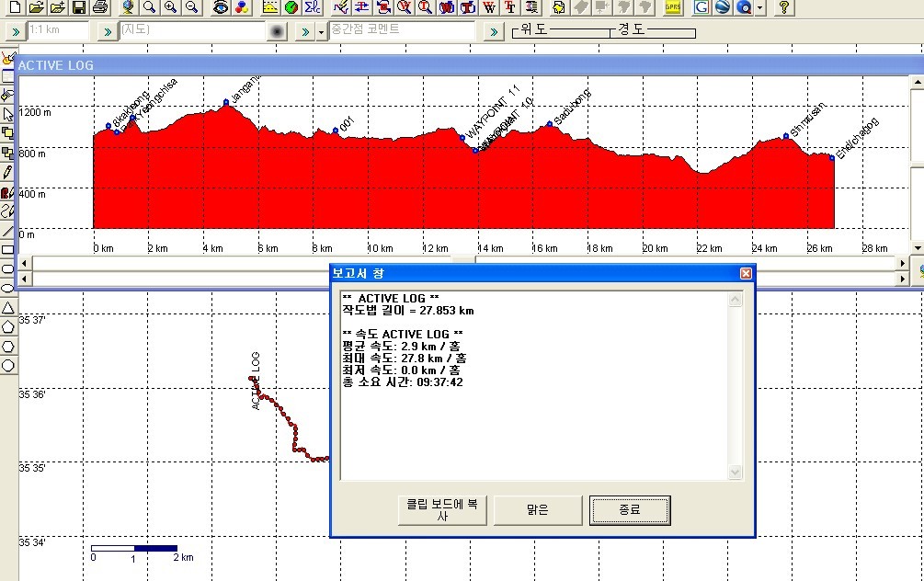
Task: Click the eye view icon
Action: 221,7
